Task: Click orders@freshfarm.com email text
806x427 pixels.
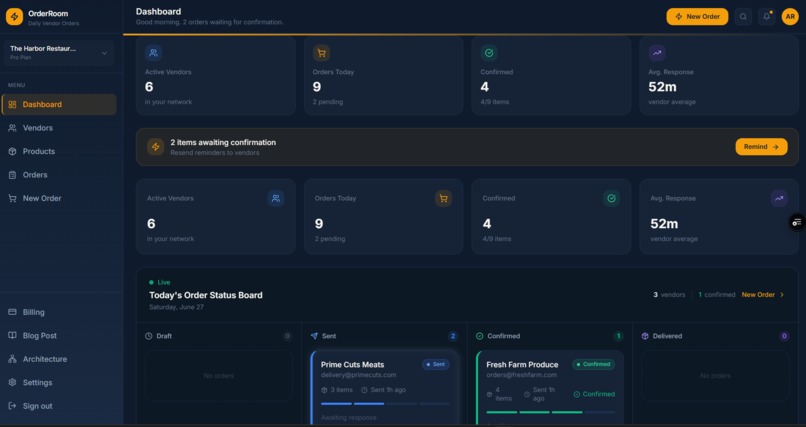Action: point(522,375)
